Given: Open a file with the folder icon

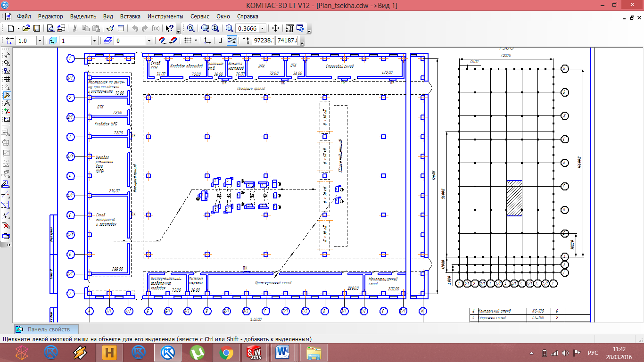Looking at the screenshot, I should [26, 28].
